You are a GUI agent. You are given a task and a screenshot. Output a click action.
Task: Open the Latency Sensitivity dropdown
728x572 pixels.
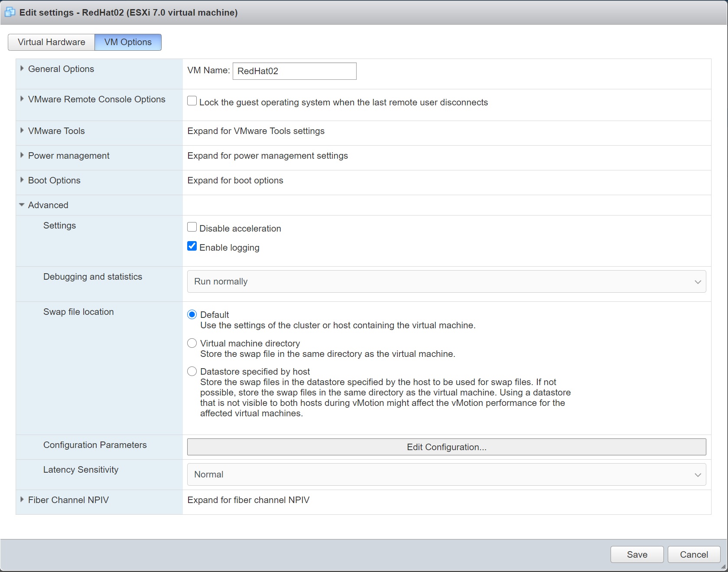[447, 474]
